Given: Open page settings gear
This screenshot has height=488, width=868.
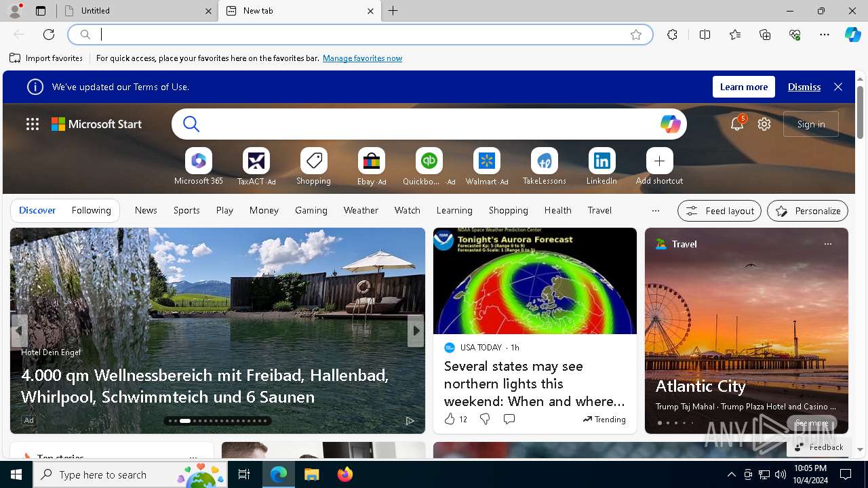Looking at the screenshot, I should pyautogui.click(x=764, y=124).
